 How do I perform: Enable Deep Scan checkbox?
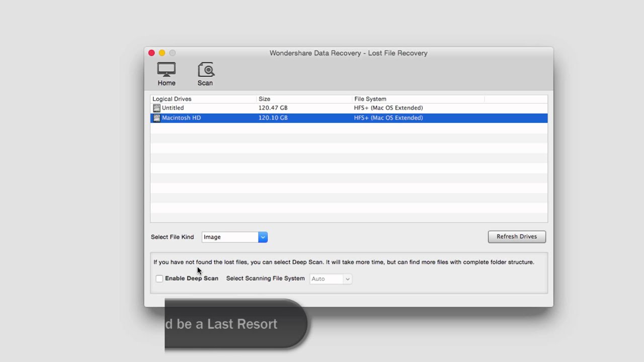[x=159, y=279]
